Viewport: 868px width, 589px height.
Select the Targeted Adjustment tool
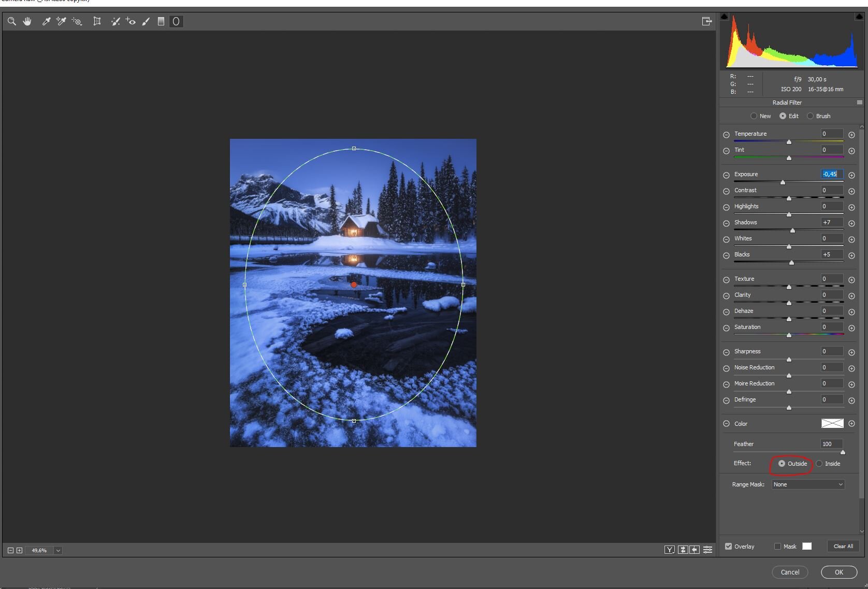pos(77,21)
